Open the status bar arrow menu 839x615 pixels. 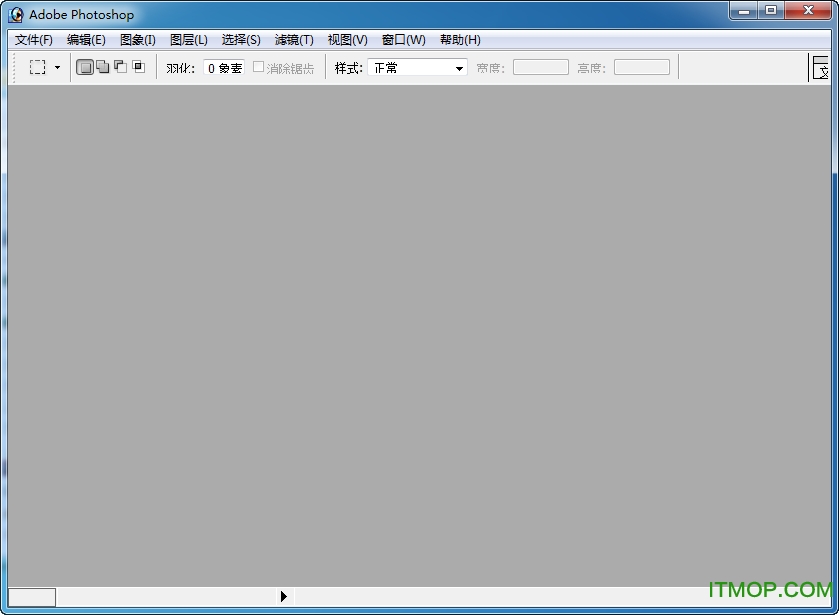[284, 596]
